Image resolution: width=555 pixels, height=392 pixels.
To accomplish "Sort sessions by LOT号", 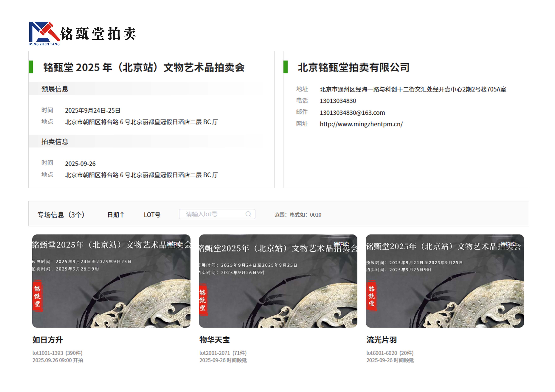I will [152, 215].
